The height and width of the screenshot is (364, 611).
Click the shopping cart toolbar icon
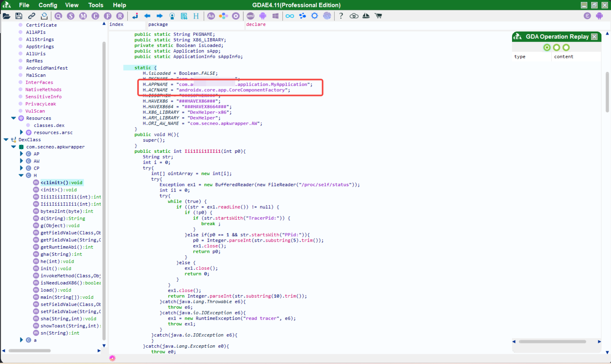(378, 16)
